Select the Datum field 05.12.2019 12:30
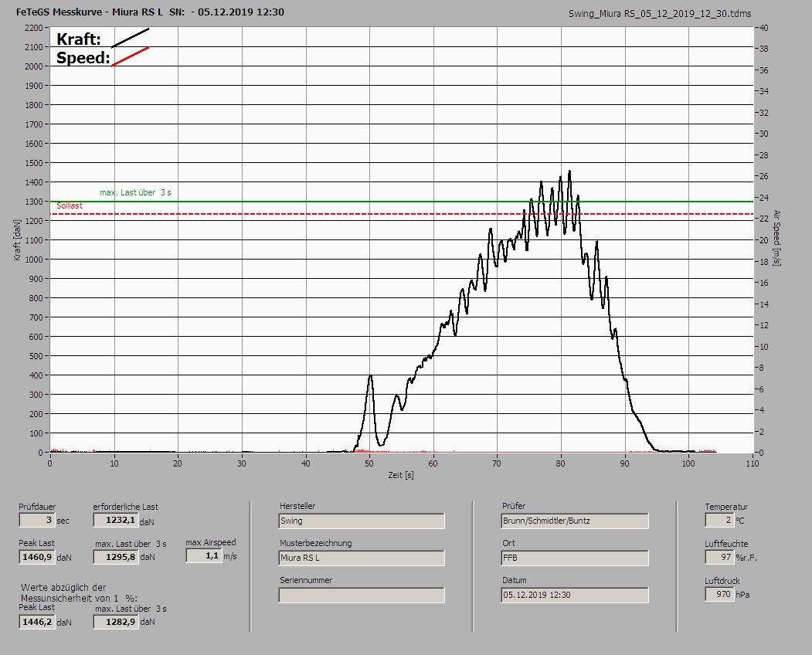The height and width of the screenshot is (655, 812). [x=575, y=596]
